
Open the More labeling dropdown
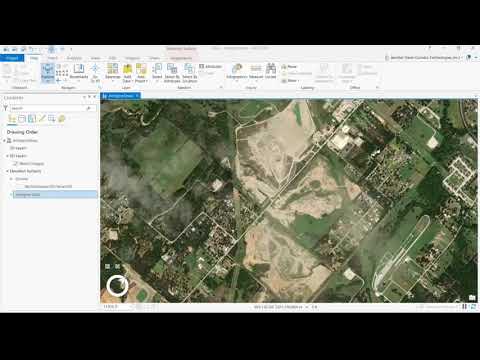point(290,80)
